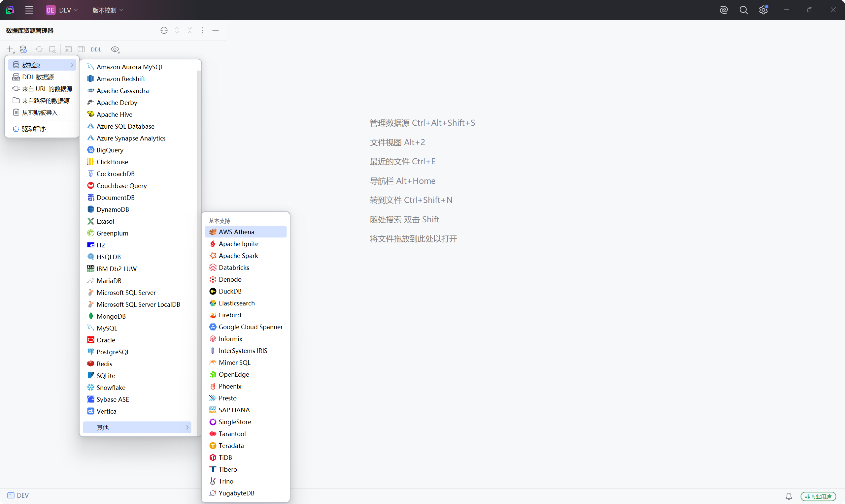Choose DuckDB in the other databases submenu
The height and width of the screenshot is (504, 845).
click(x=230, y=291)
